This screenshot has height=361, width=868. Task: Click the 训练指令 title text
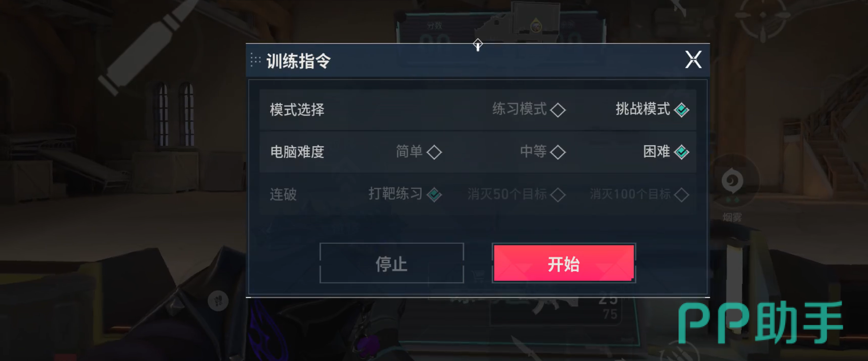click(x=299, y=61)
